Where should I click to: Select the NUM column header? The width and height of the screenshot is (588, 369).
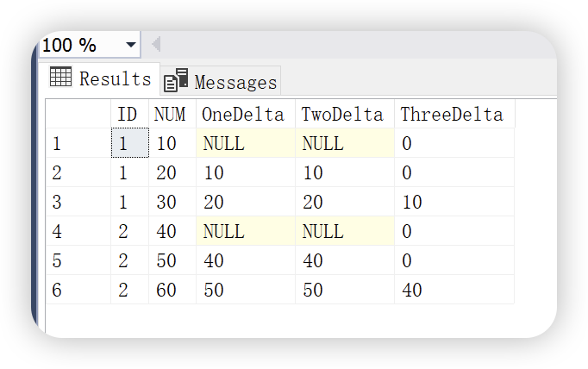[x=169, y=115]
